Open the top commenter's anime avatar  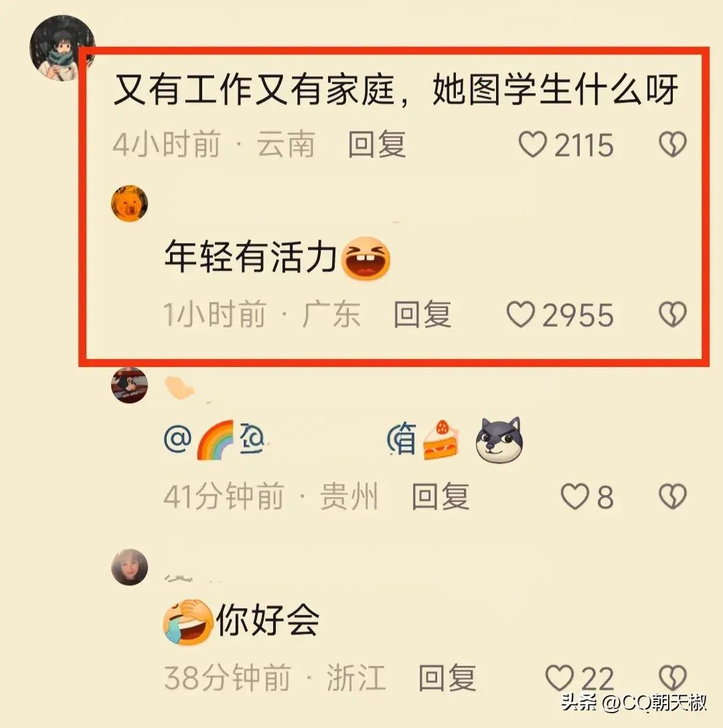pos(62,48)
